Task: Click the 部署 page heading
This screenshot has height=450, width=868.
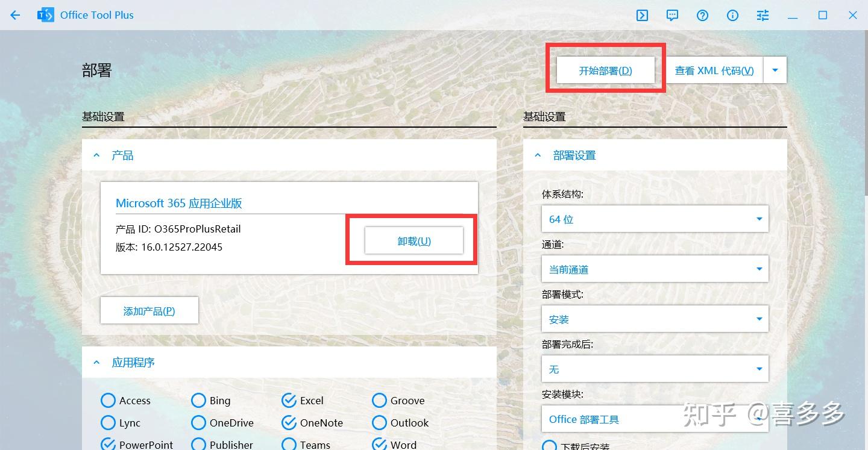Action: 97,70
